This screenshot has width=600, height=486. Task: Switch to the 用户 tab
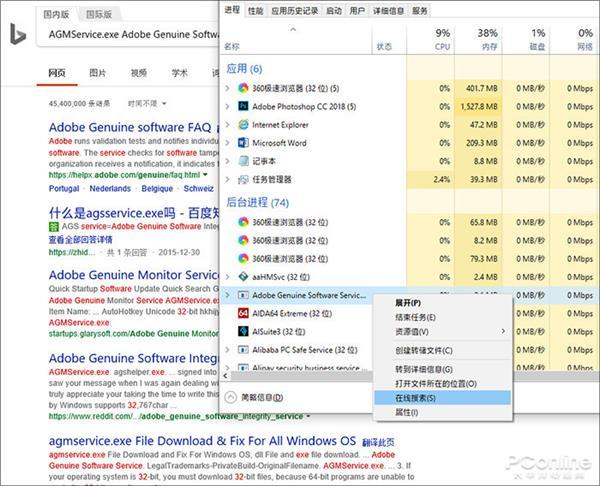click(357, 11)
